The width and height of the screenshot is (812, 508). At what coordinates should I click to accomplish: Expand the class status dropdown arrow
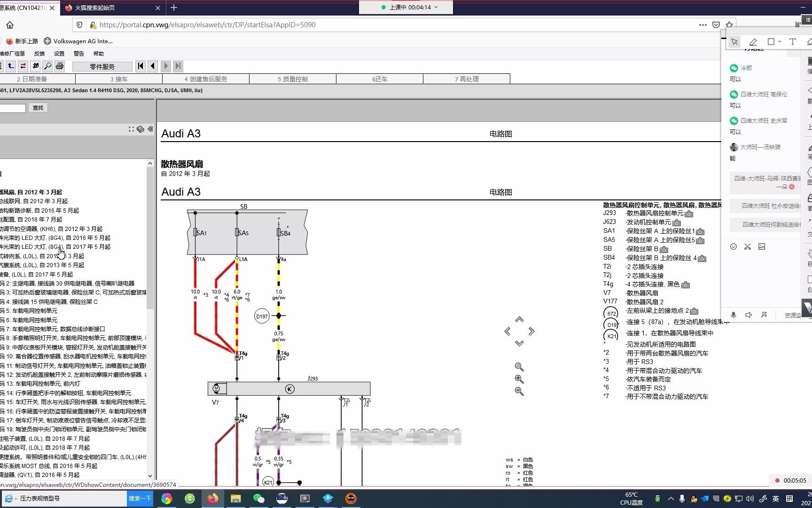(x=436, y=7)
